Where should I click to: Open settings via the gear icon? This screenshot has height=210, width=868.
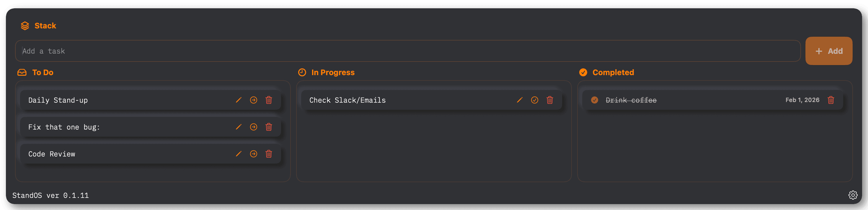(853, 195)
